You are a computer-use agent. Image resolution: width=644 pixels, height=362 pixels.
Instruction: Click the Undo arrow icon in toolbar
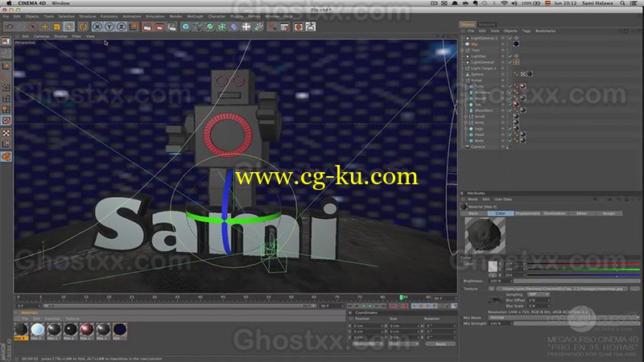(x=9, y=27)
